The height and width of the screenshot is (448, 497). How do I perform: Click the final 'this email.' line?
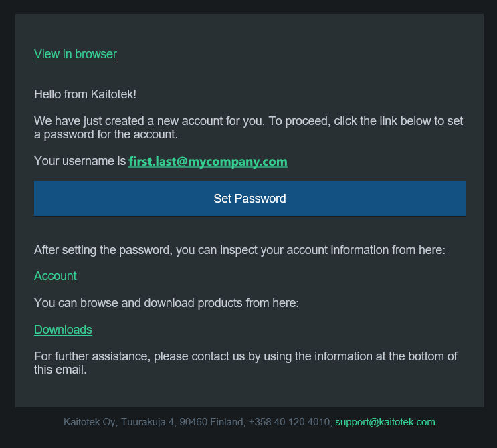pyautogui.click(x=60, y=370)
